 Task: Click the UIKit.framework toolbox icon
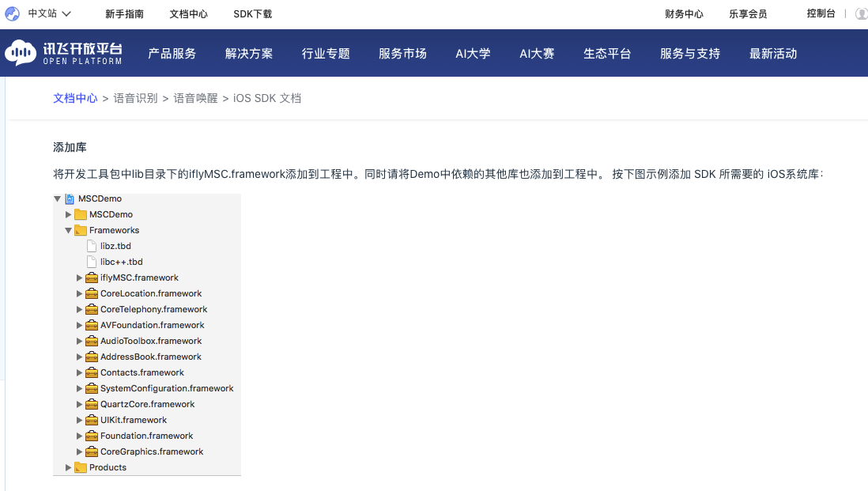(x=92, y=420)
